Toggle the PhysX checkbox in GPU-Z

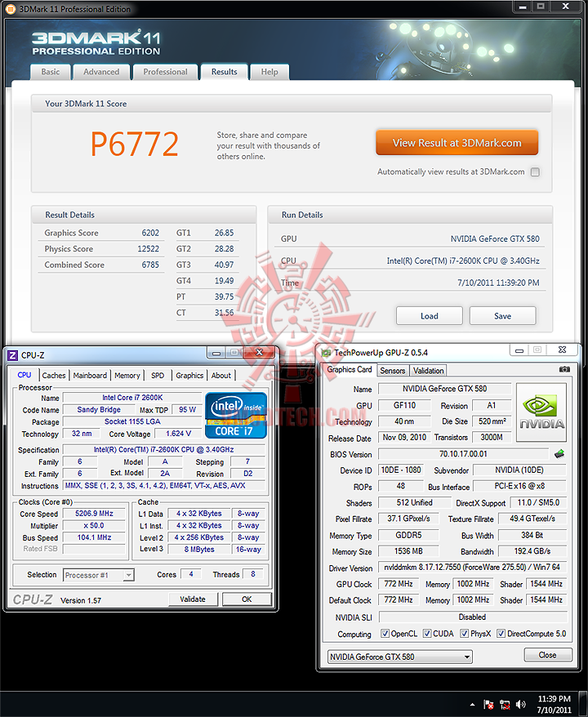click(464, 634)
